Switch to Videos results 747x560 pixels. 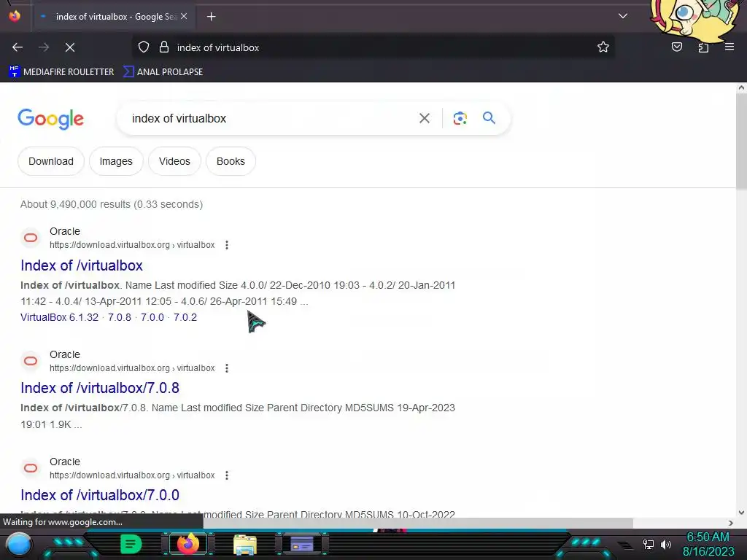point(174,161)
